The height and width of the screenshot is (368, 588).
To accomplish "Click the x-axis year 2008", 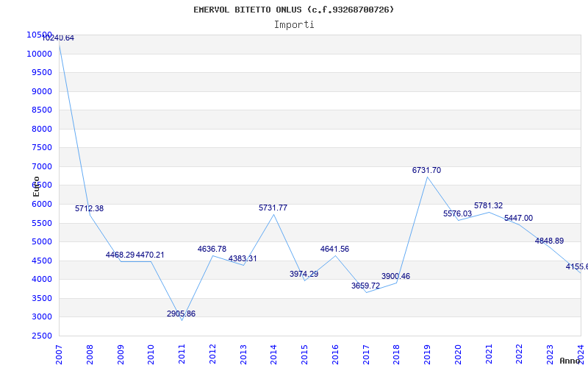I will 90,355.
